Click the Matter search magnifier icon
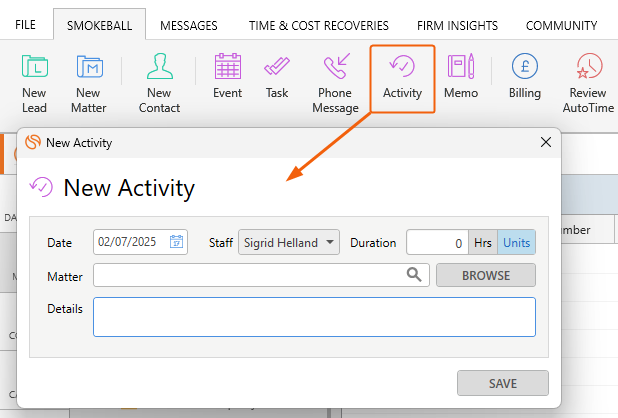This screenshot has height=418, width=618. coord(414,275)
